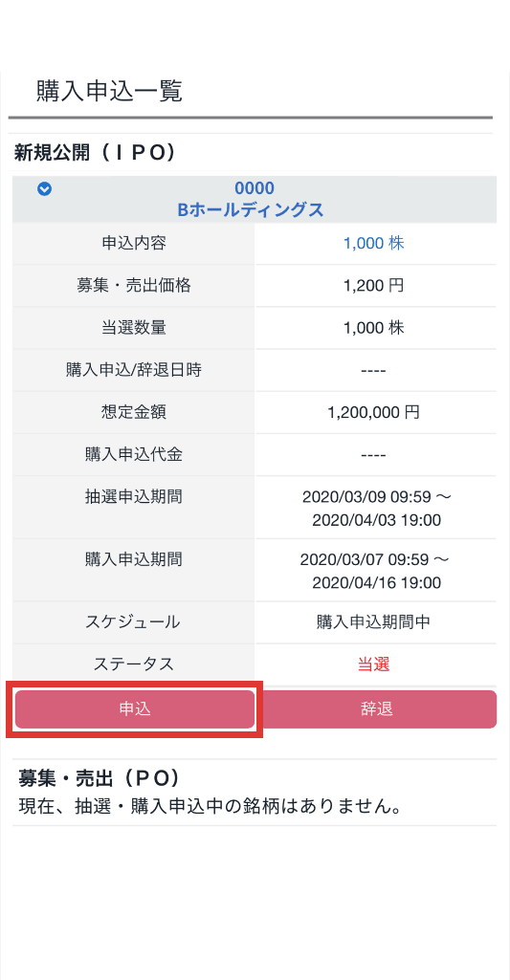Open the Bホールディングス stock name link
The height and width of the screenshot is (980, 510).
251,210
